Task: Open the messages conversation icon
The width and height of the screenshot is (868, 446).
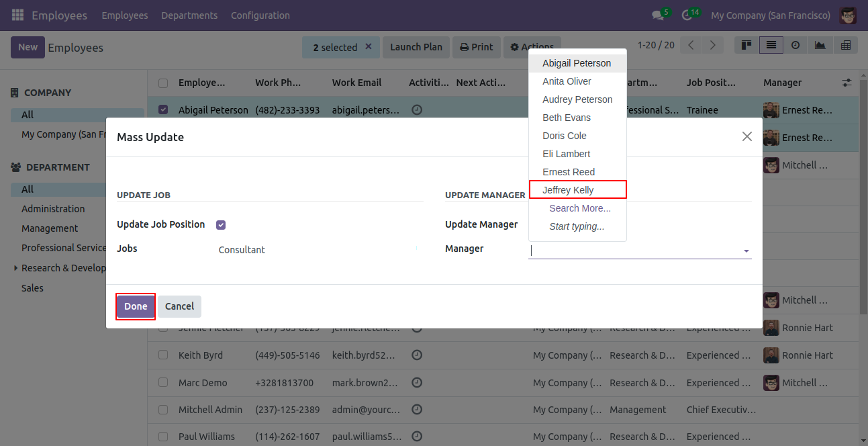Action: tap(658, 15)
